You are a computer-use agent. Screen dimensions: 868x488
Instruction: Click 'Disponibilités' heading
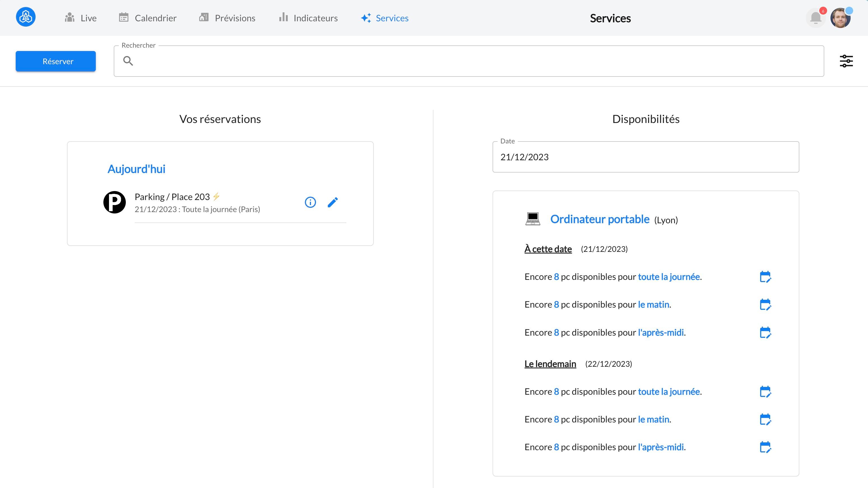pyautogui.click(x=646, y=119)
